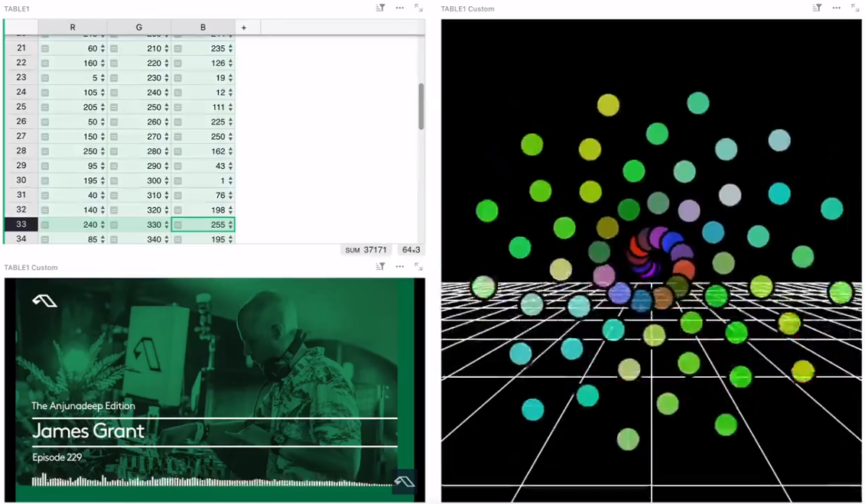
Task: Open three-dot menu above the James Grant image panel
Action: tap(399, 266)
